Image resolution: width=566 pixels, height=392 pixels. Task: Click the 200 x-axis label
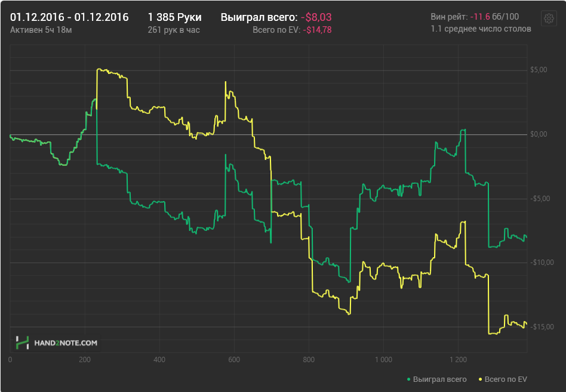click(85, 360)
